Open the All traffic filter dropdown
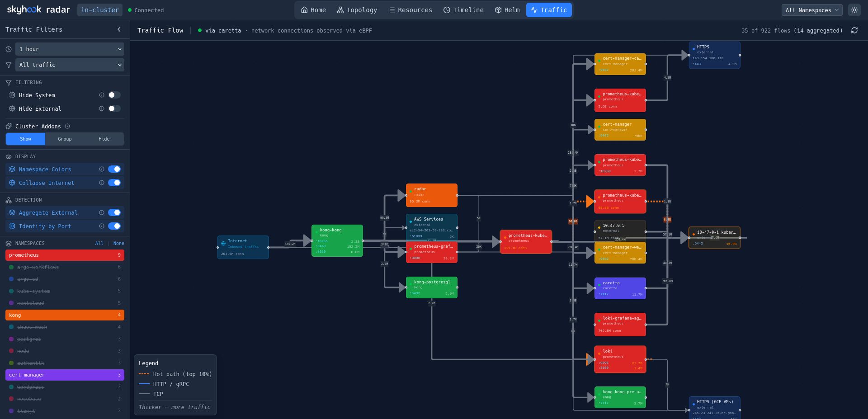The width and height of the screenshot is (868, 419). tap(70, 65)
